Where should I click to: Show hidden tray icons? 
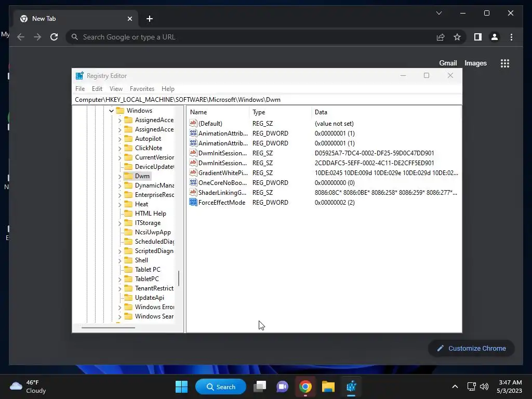coord(455,387)
